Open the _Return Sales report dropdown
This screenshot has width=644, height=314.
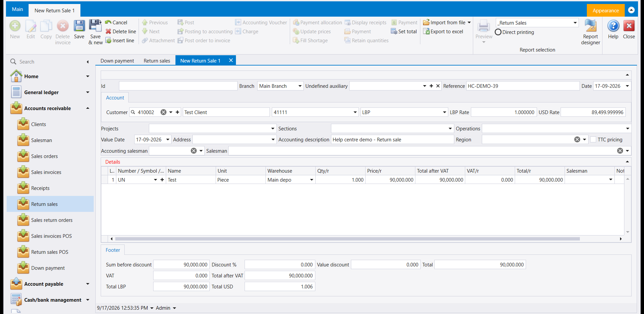(575, 23)
